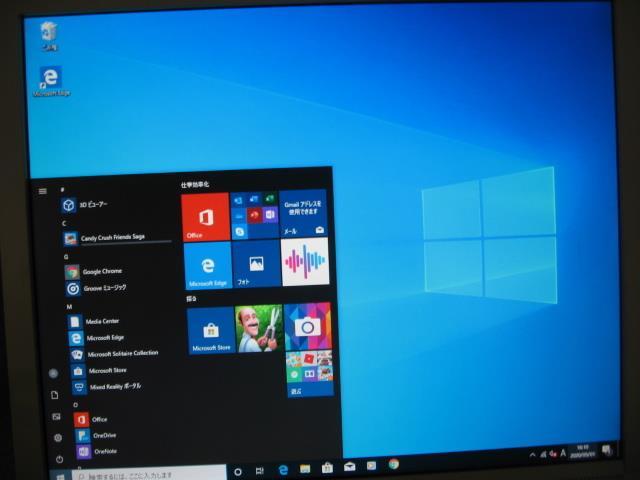This screenshot has height=480, width=640.
Task: Open Microsoft Solitaire Collection
Action: click(x=114, y=354)
